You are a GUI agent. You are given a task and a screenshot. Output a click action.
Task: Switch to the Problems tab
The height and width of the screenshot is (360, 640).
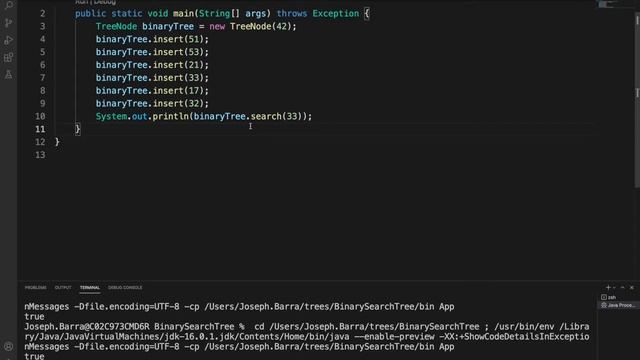click(36, 287)
